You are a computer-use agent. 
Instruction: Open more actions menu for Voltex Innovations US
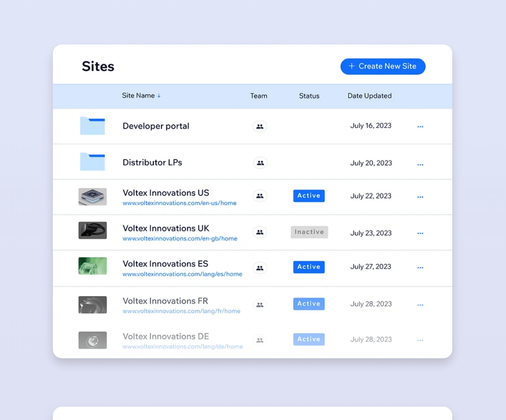(420, 197)
